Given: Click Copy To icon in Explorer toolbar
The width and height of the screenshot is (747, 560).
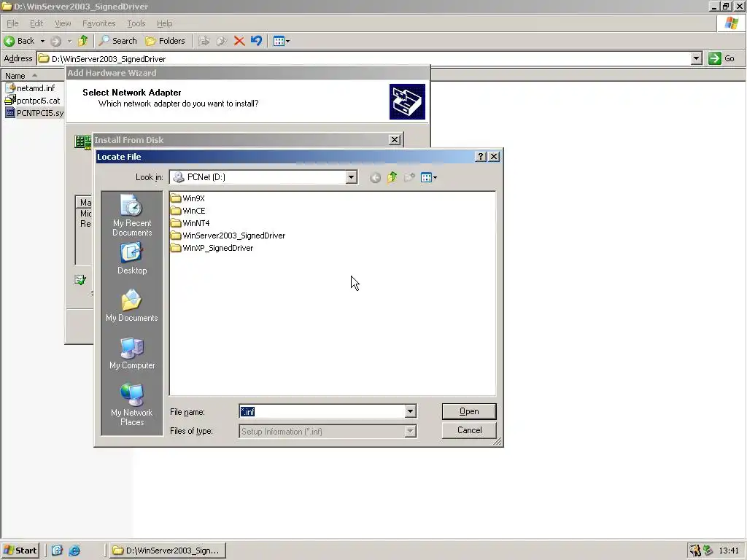Looking at the screenshot, I should pyautogui.click(x=221, y=41).
